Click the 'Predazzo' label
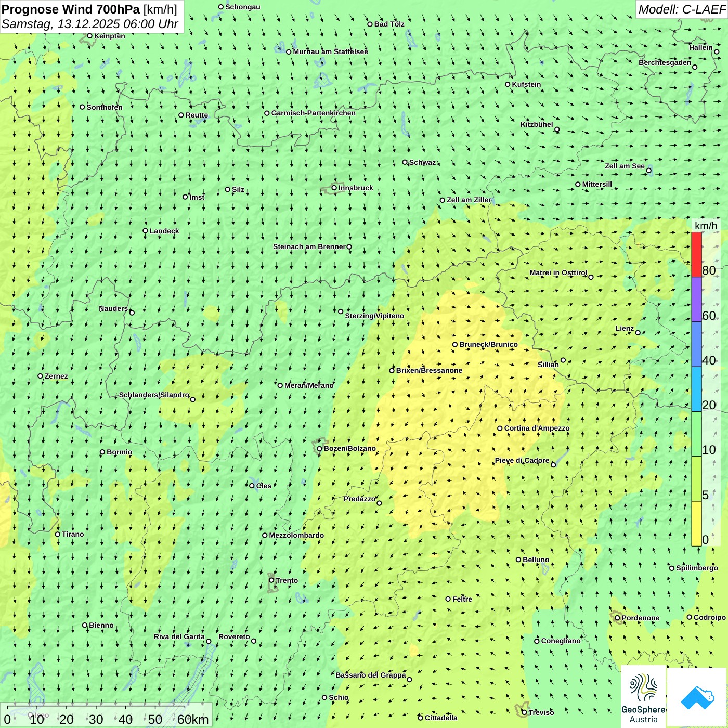The image size is (728, 728). (x=359, y=499)
